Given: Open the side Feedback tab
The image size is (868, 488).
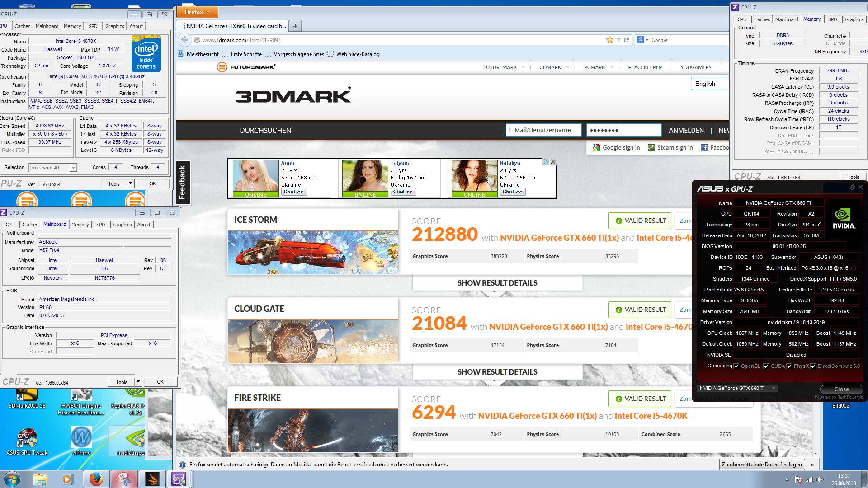Looking at the screenshot, I should pyautogui.click(x=182, y=182).
